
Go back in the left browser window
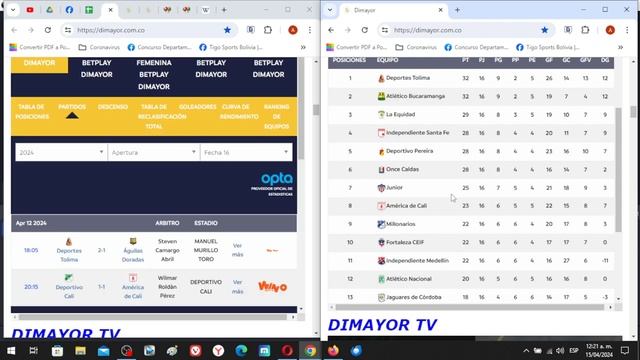[14, 30]
